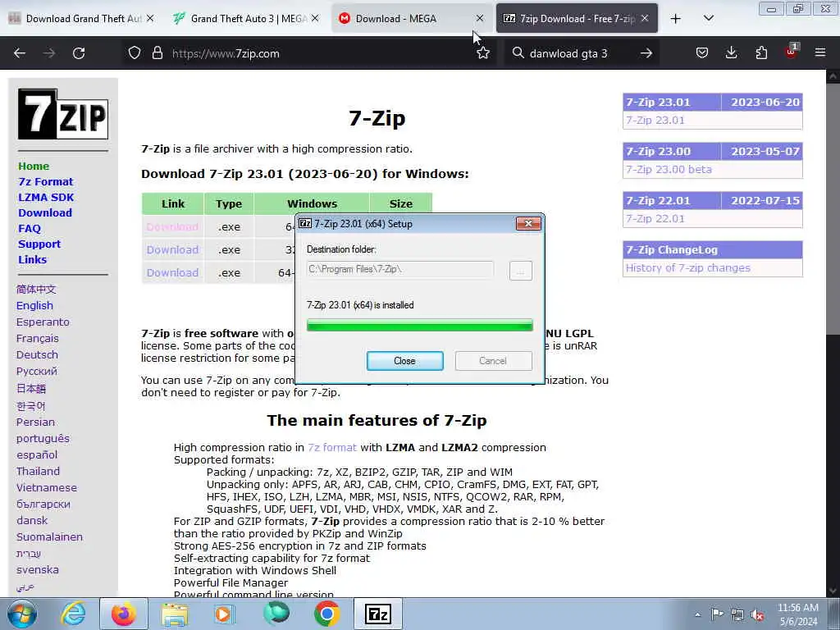
Task: Click the Firefox back arrow button
Action: coord(20,53)
